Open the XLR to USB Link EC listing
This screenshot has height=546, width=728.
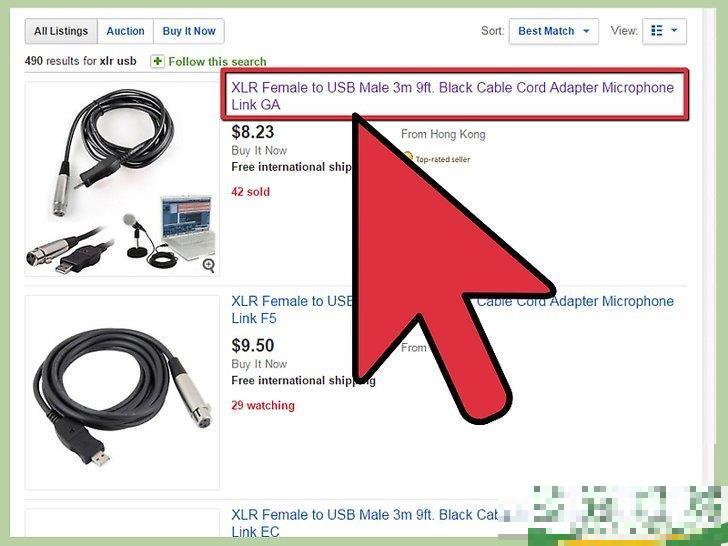[x=364, y=523]
